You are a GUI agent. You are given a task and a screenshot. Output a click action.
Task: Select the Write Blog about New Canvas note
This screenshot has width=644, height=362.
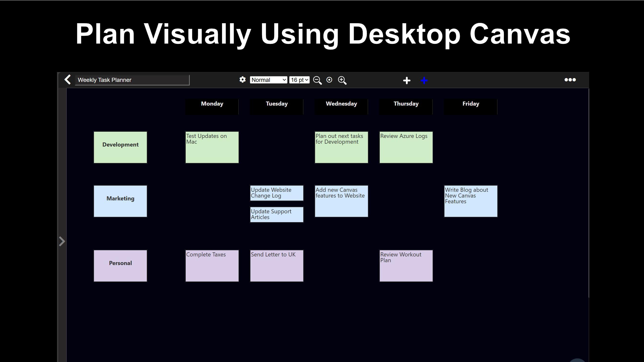click(471, 201)
